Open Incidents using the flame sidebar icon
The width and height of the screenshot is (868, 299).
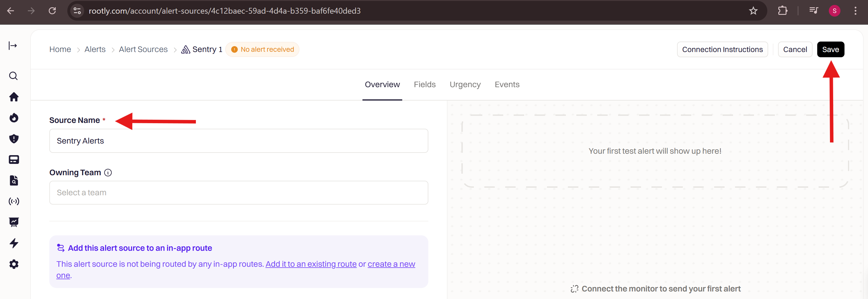click(x=13, y=118)
